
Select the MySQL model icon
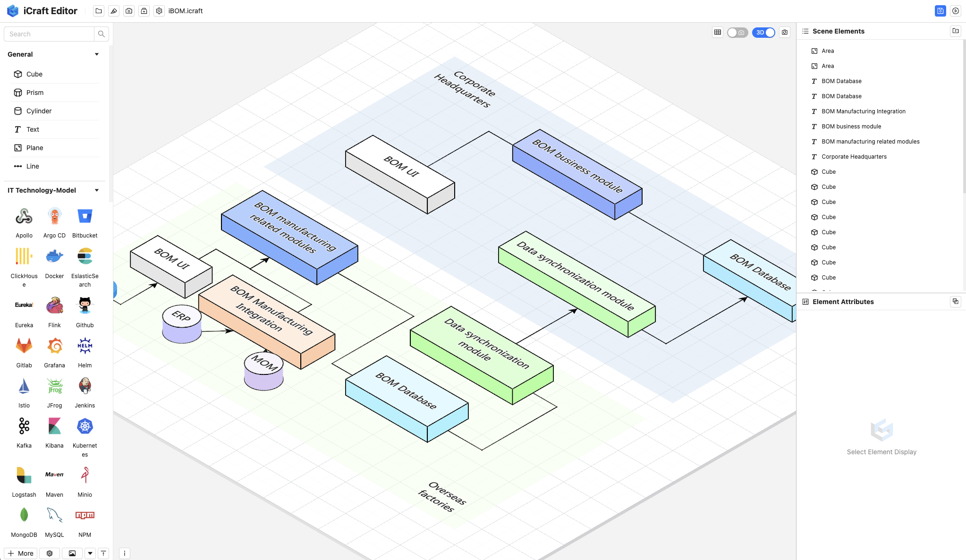pos(55,515)
